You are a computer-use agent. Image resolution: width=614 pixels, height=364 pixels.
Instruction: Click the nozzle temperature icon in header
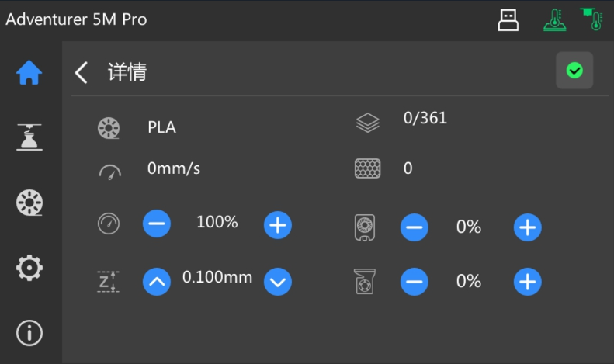point(591,19)
